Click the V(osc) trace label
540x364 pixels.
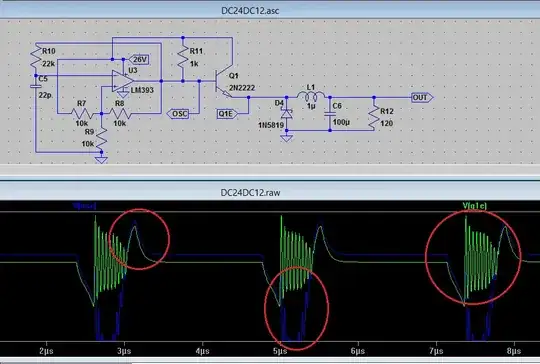pos(84,206)
